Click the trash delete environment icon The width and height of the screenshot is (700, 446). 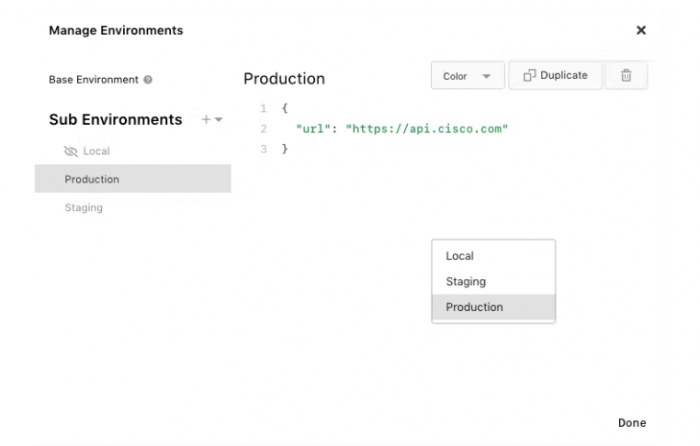(626, 75)
